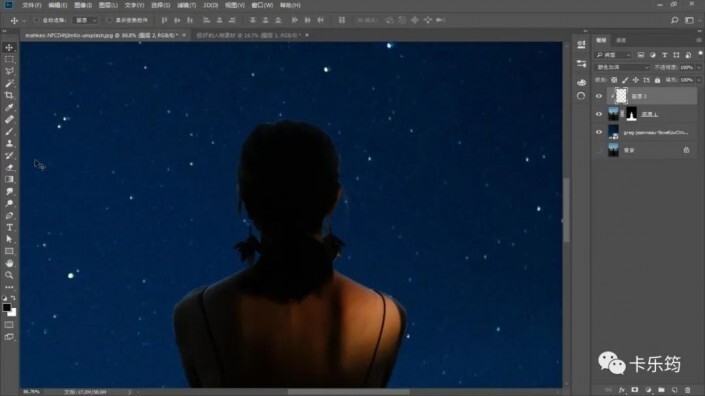This screenshot has width=705, height=396.
Task: Select the Lasso tool
Action: 9,71
